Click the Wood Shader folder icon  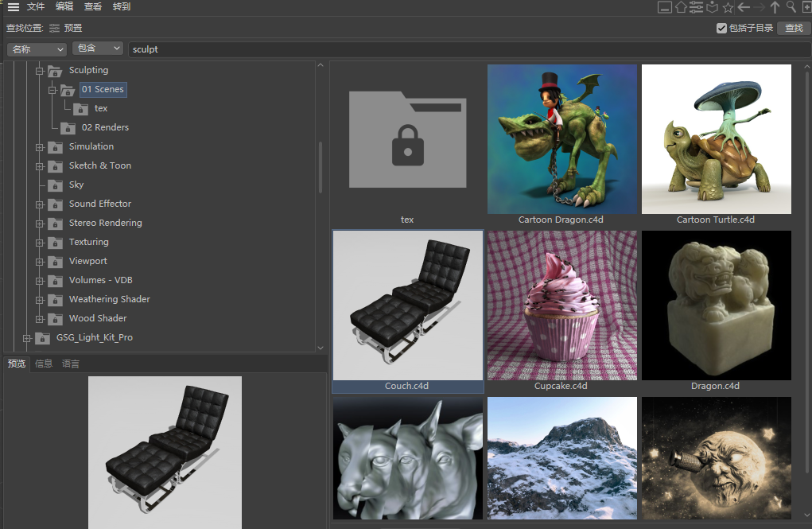point(55,319)
